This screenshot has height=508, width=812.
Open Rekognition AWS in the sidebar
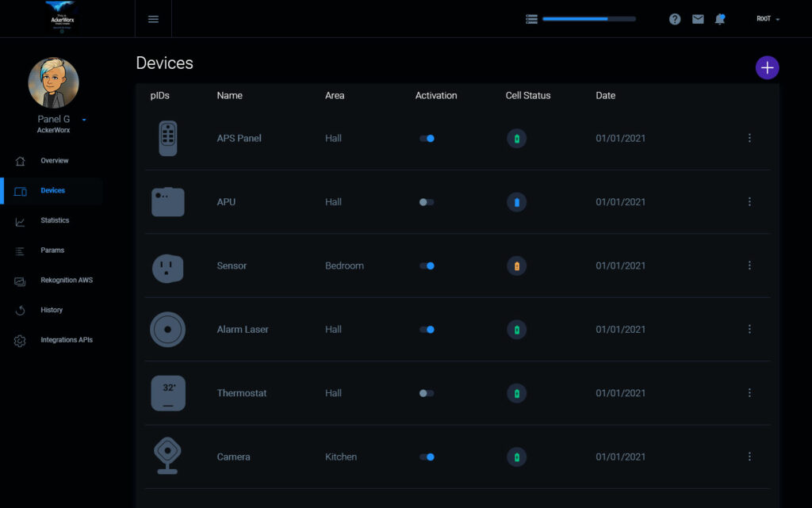point(67,280)
